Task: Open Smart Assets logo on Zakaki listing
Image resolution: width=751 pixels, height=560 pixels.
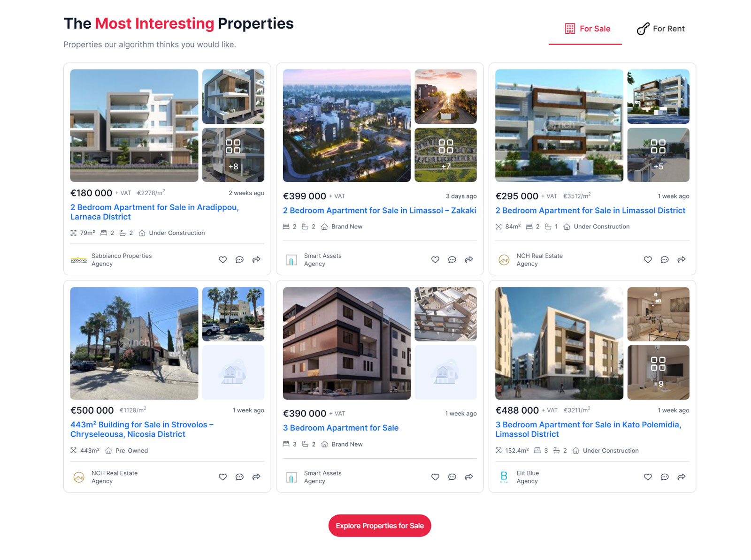Action: [x=291, y=260]
